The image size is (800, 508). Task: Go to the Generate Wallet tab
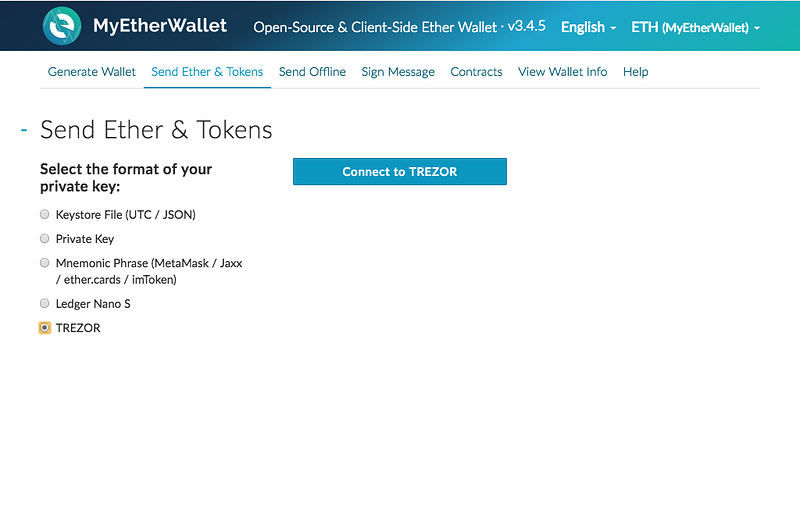pos(92,72)
